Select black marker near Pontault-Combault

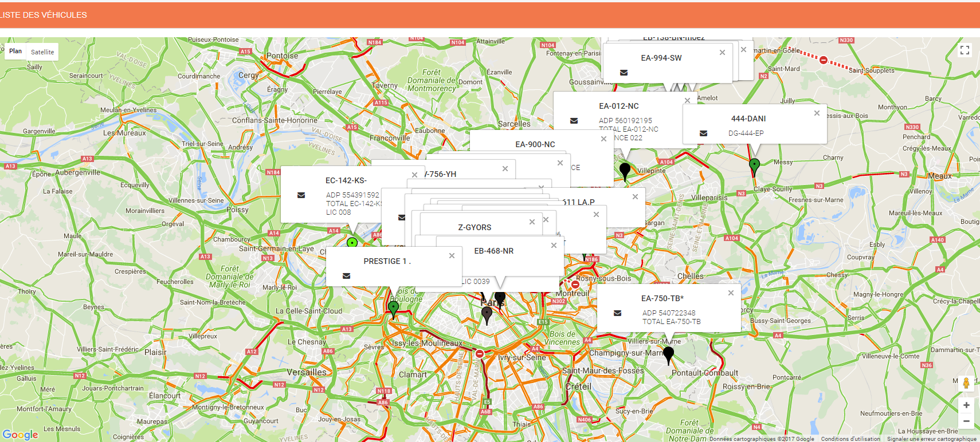(x=668, y=354)
